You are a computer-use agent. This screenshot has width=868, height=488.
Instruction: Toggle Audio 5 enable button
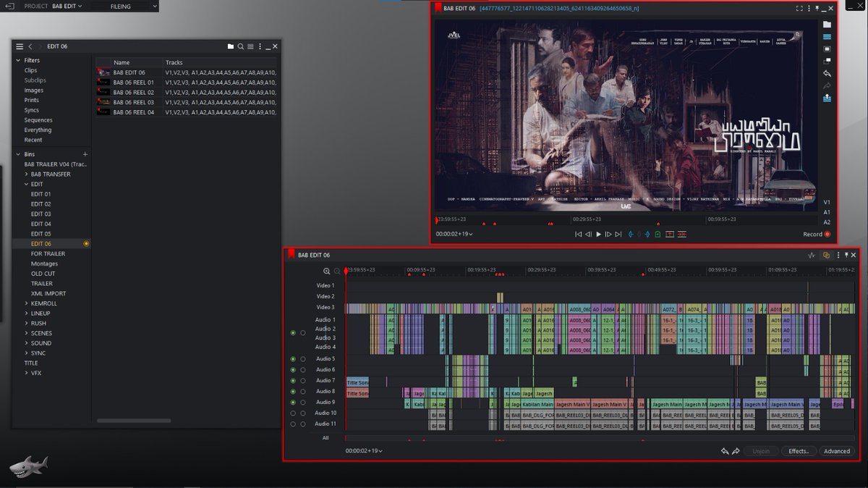click(x=293, y=358)
